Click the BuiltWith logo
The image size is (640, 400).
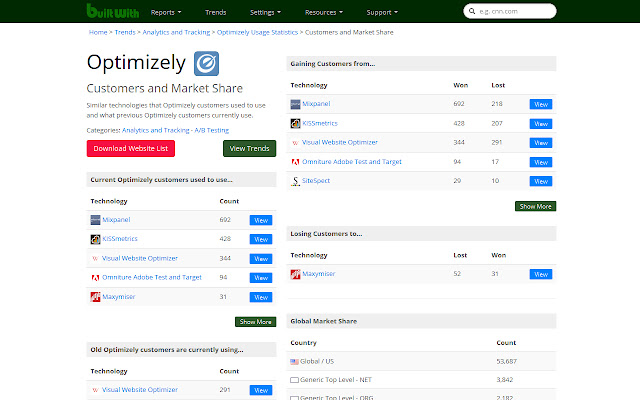[113, 11]
